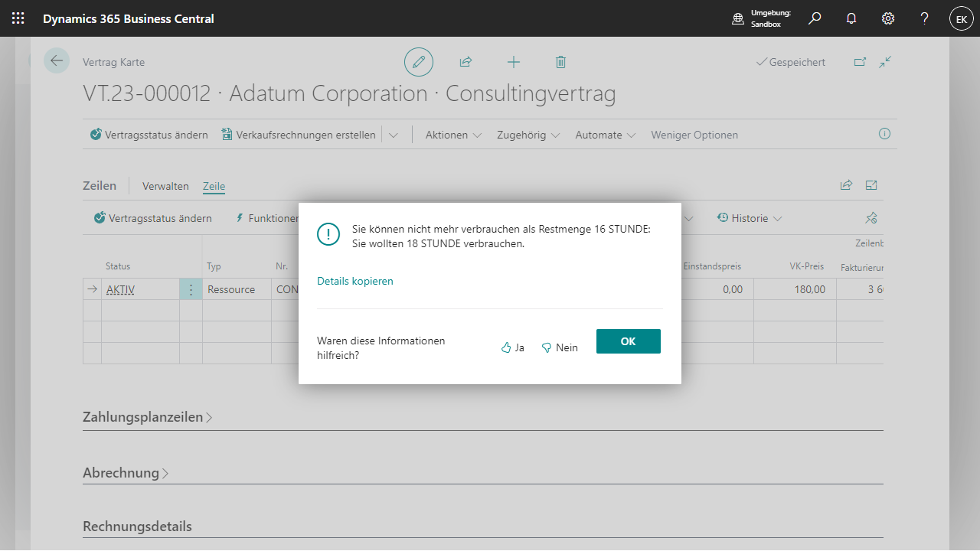Image resolution: width=980 pixels, height=551 pixels.
Task: Click the thumbs down Nein feedback
Action: tap(560, 347)
